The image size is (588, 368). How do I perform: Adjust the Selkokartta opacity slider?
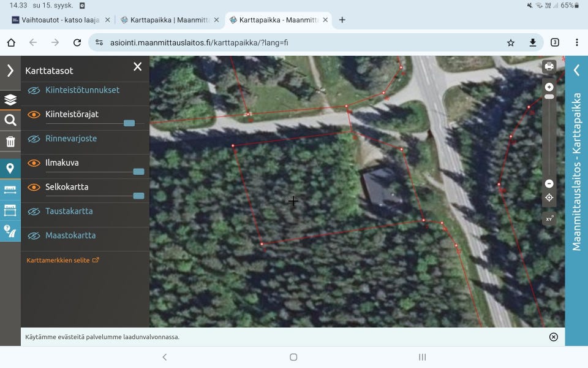point(139,196)
